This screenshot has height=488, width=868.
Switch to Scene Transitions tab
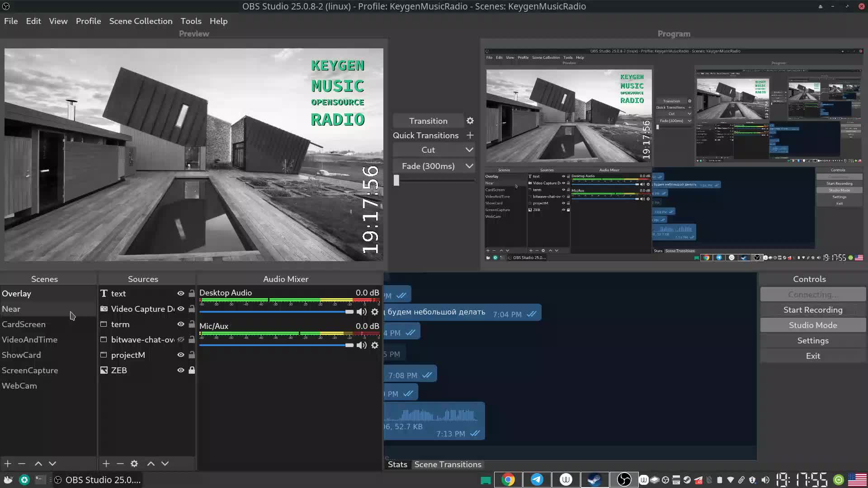tap(448, 464)
